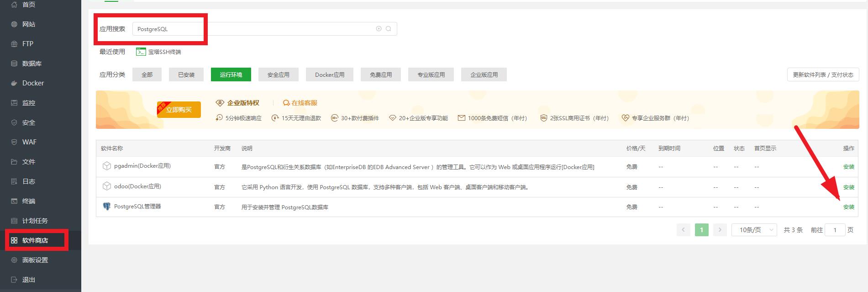Click the FTP sidebar icon
This screenshot has height=292, width=868.
click(14, 44)
